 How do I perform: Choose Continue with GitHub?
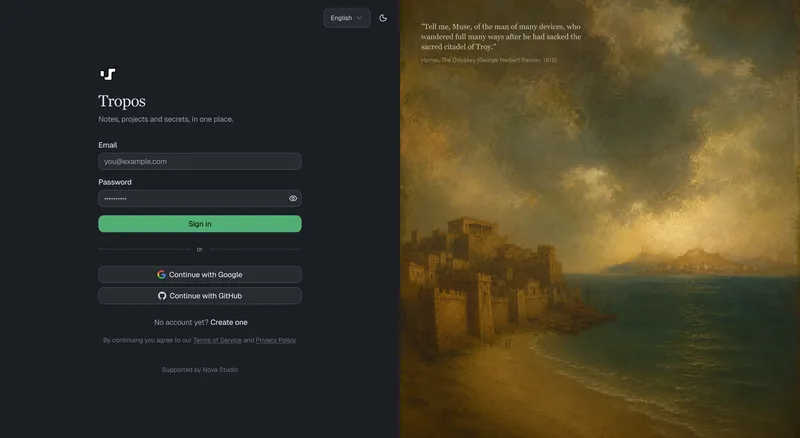(x=200, y=296)
